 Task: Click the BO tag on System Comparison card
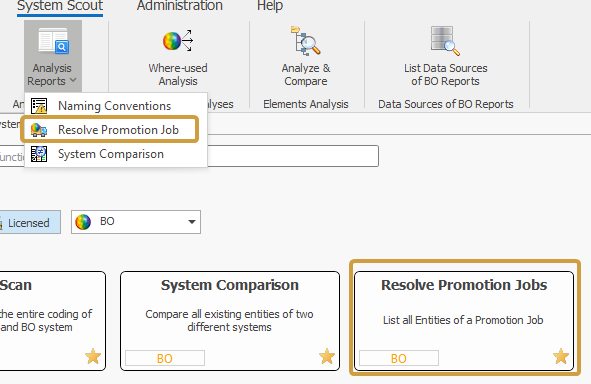pos(165,358)
